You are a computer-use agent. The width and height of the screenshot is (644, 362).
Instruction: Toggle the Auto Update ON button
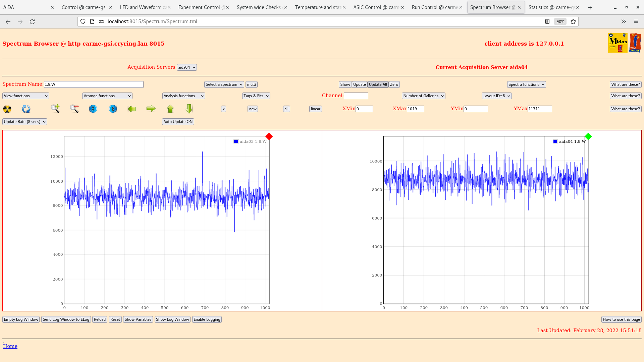pyautogui.click(x=178, y=122)
